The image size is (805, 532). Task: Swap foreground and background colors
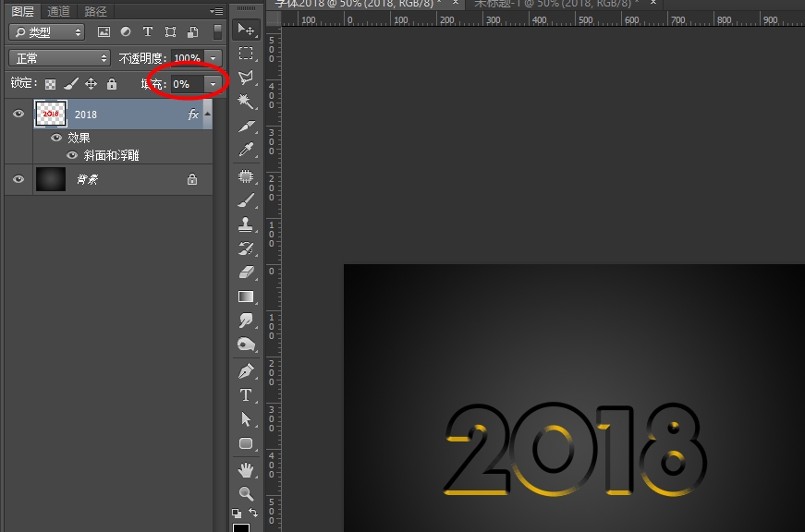point(253,512)
